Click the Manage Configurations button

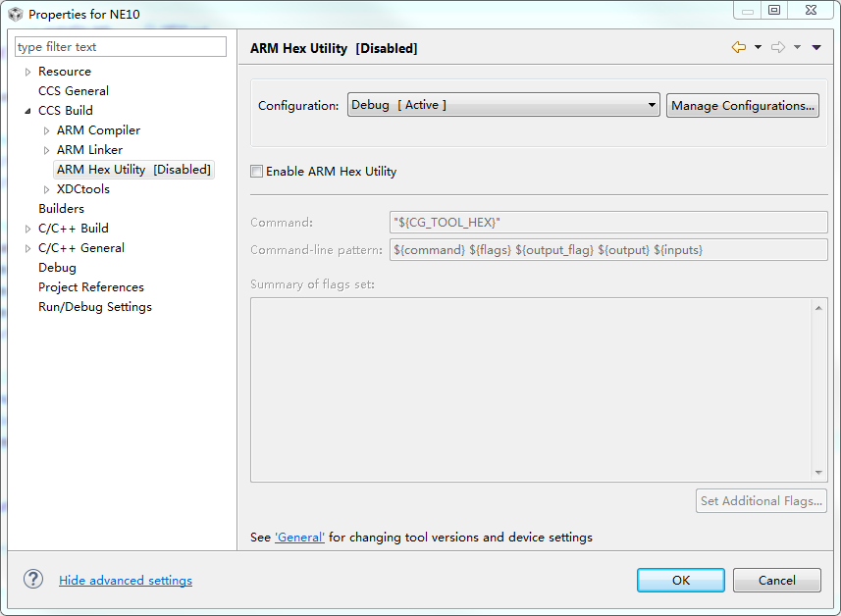pos(743,105)
